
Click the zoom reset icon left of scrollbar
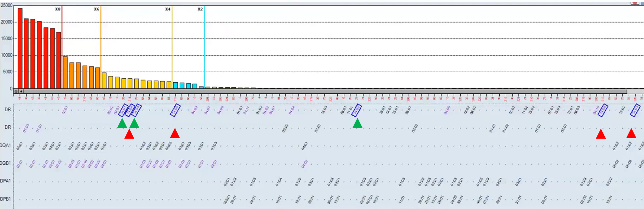click(16, 91)
